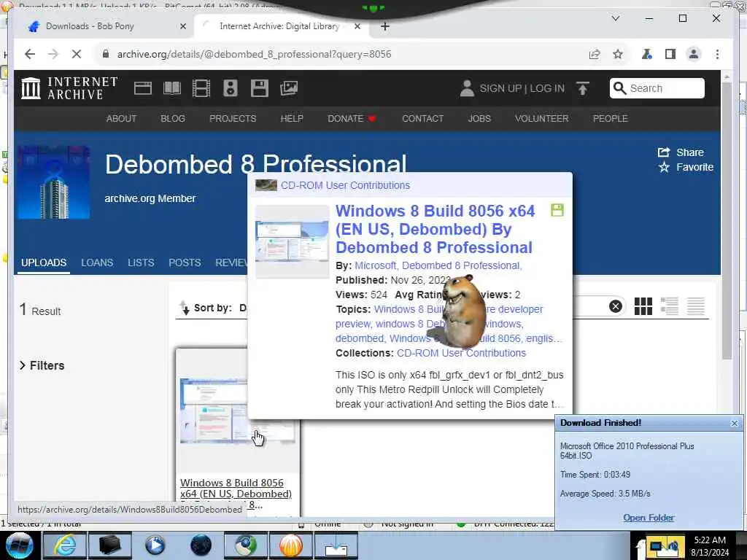Switch to the tile grid view

pyautogui.click(x=643, y=306)
